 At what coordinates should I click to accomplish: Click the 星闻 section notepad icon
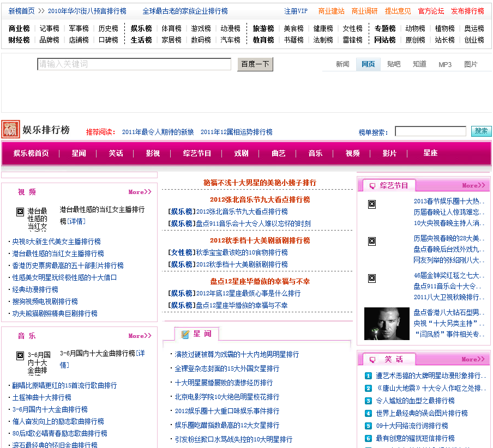(x=185, y=334)
